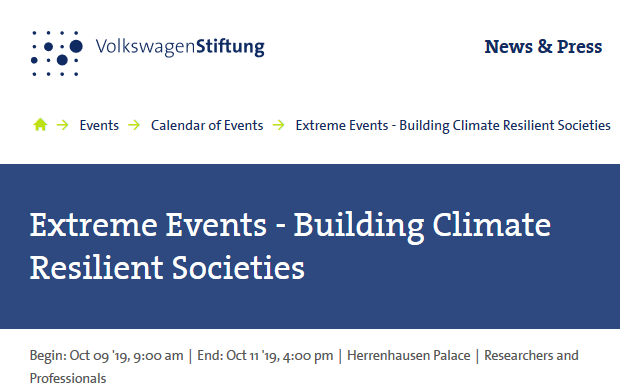Click Researchers and Professionals audience label
The width and height of the screenshot is (620, 392).
[304, 367]
